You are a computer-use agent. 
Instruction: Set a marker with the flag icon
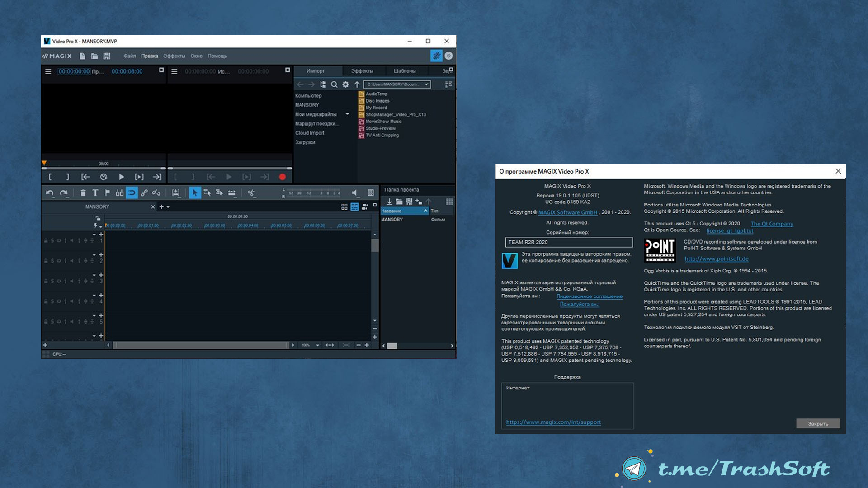click(107, 193)
